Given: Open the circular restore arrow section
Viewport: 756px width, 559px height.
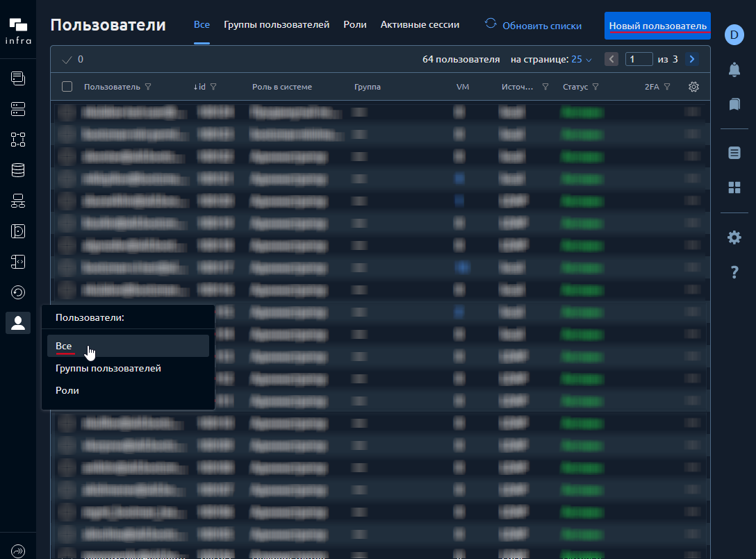Looking at the screenshot, I should point(18,292).
